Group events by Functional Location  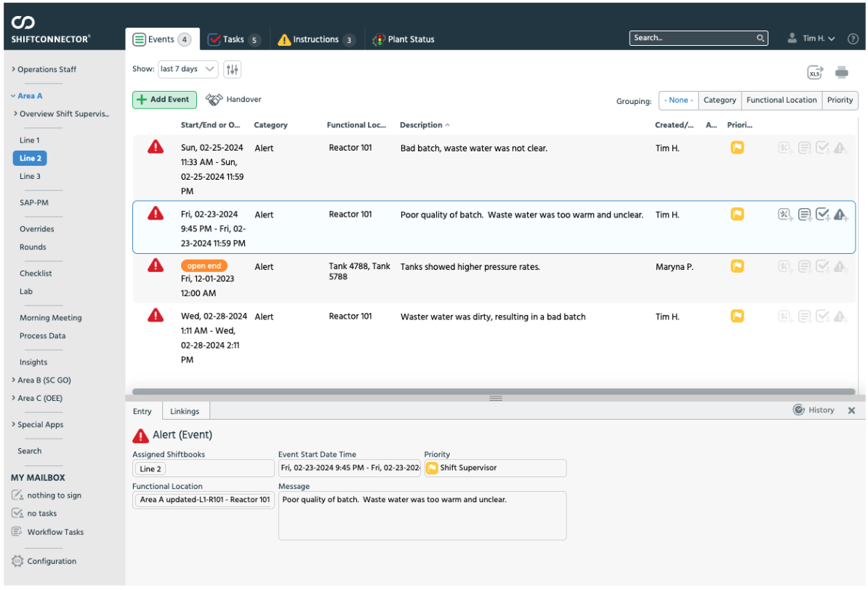tap(781, 100)
